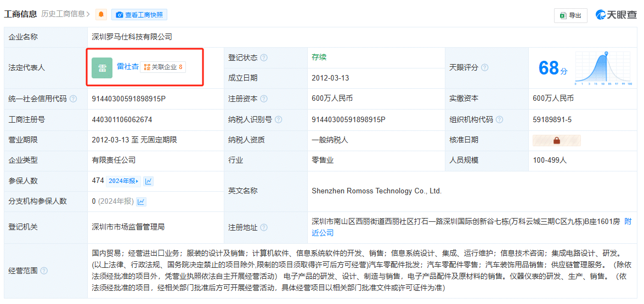
Task: Click the 零售业 industry value
Action: point(323,160)
